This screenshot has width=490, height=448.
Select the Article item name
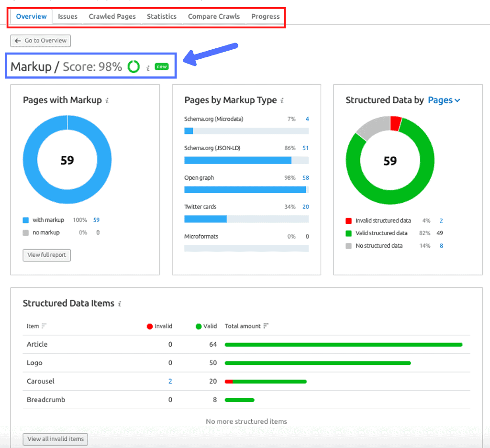point(37,344)
